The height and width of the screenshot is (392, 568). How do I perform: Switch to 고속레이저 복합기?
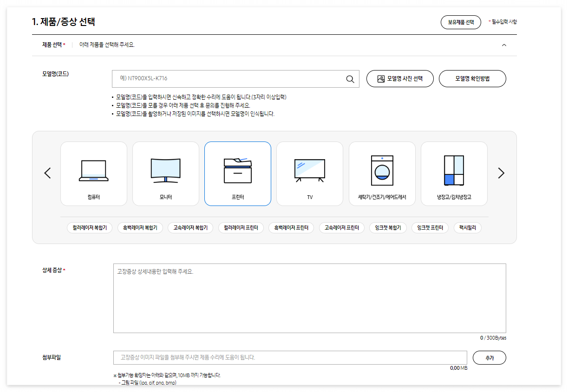(190, 228)
